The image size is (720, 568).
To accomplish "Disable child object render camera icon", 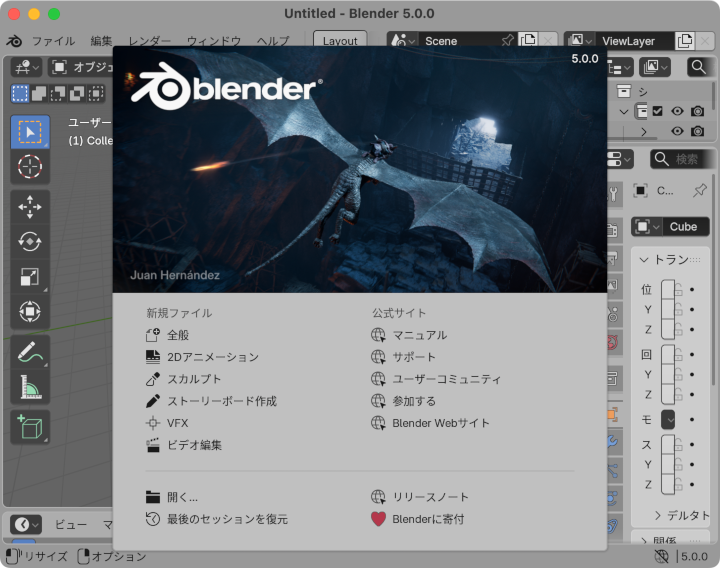I will tap(698, 131).
